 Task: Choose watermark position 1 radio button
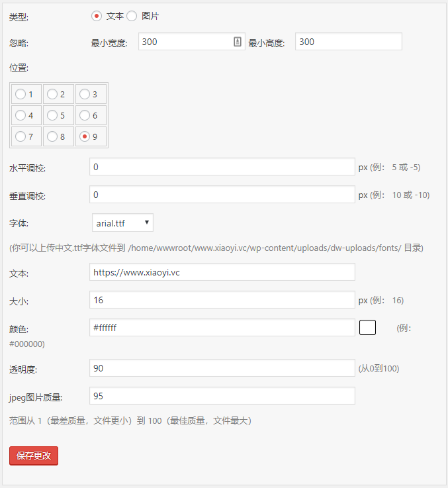coord(21,94)
